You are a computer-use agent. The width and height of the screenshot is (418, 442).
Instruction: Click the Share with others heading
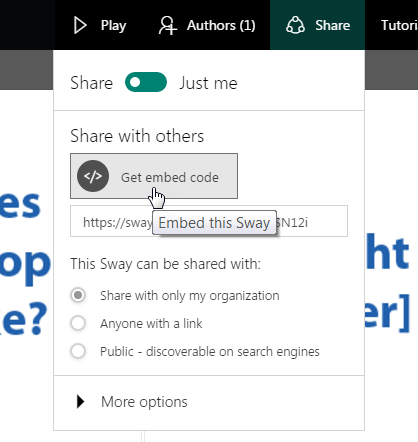(137, 136)
